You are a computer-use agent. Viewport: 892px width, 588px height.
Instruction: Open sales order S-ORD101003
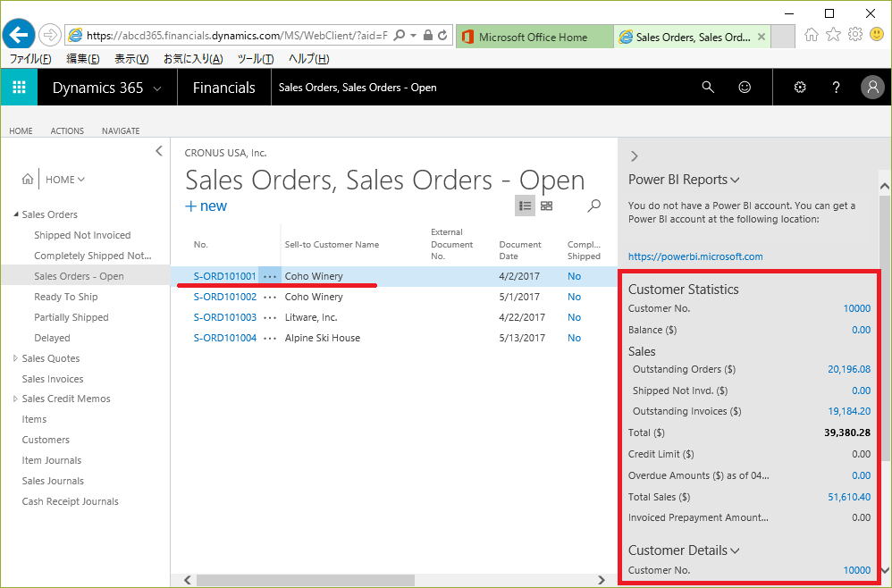coord(224,317)
